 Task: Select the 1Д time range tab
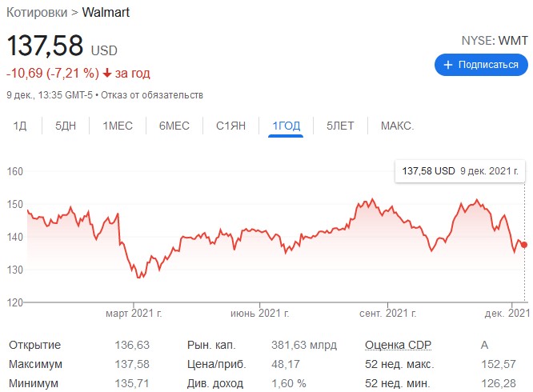click(20, 126)
